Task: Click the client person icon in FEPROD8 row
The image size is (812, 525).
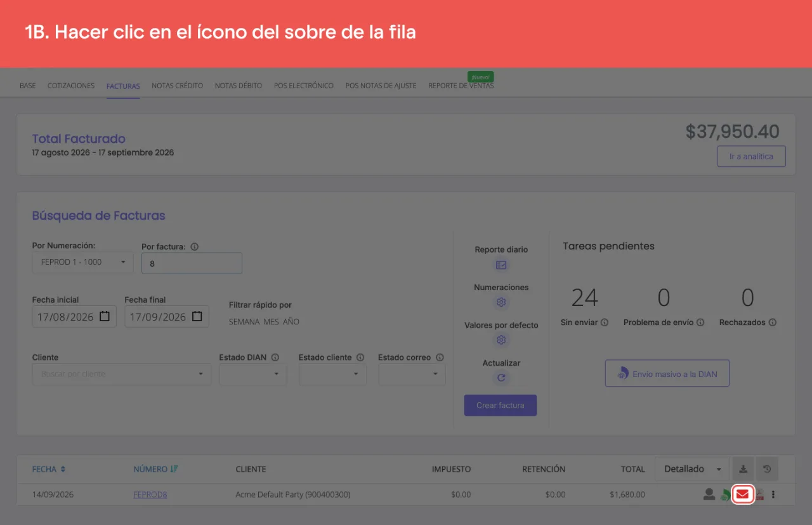Action: [x=709, y=495]
